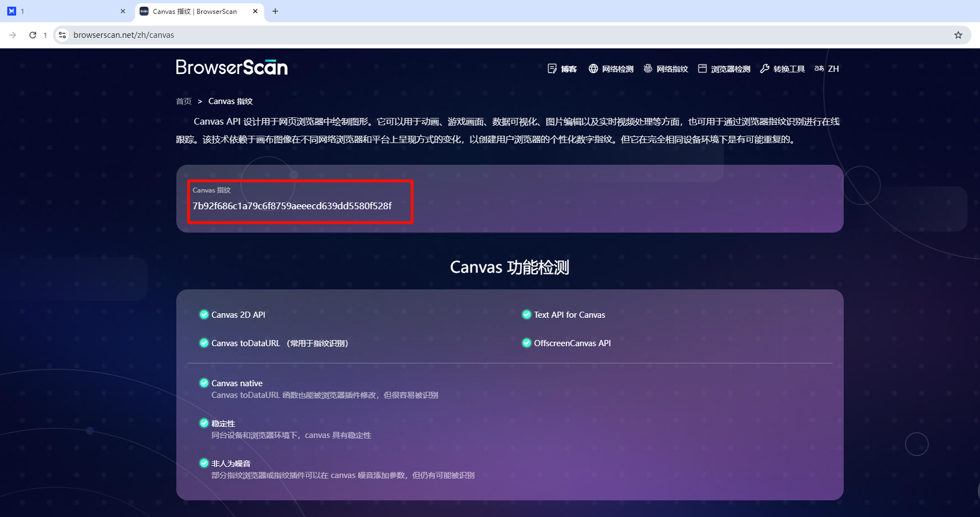Click the Text API for Canvas text
This screenshot has width=980, height=517.
pos(570,315)
